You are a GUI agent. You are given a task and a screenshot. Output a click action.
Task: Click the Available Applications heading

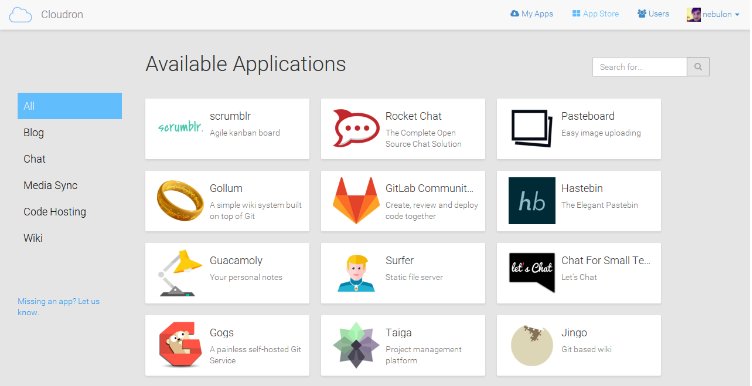(246, 64)
